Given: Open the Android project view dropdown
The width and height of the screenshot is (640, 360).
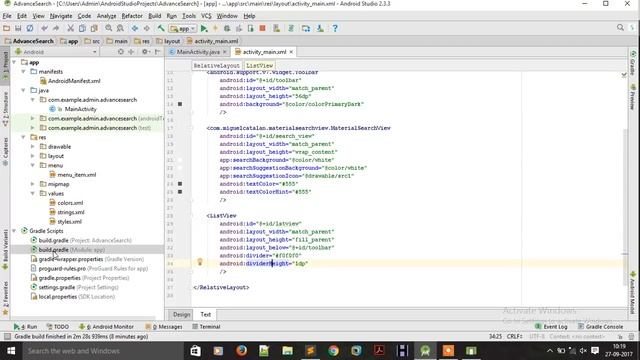Looking at the screenshot, I should point(56,52).
